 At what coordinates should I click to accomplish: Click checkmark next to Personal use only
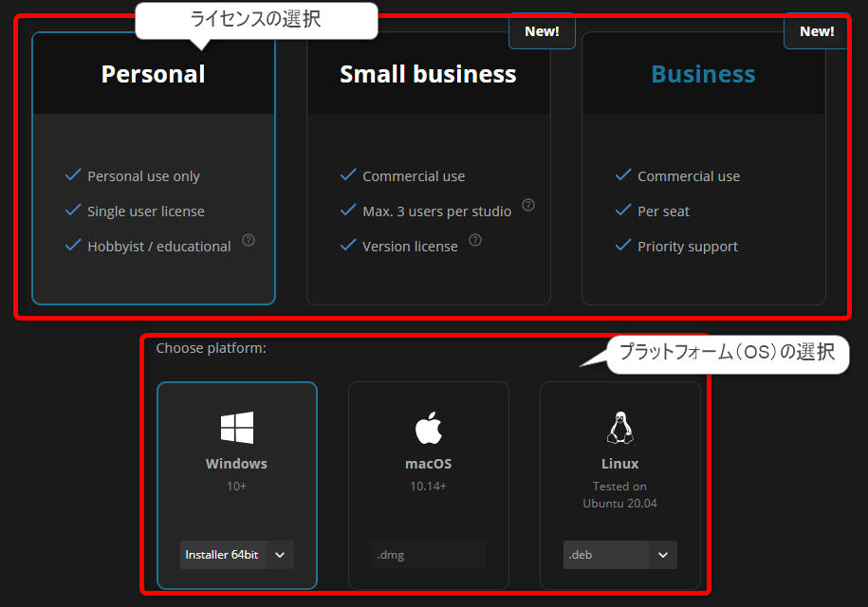point(73,175)
